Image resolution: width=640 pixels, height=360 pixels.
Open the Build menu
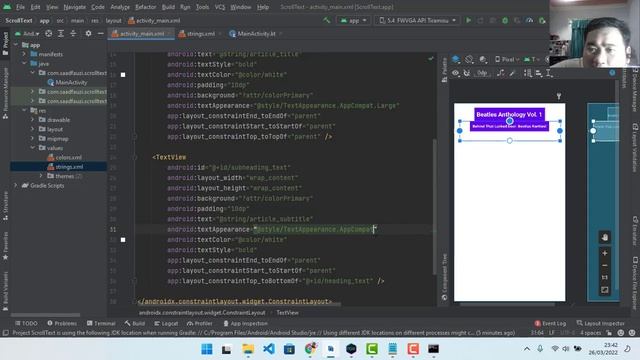[168, 7]
